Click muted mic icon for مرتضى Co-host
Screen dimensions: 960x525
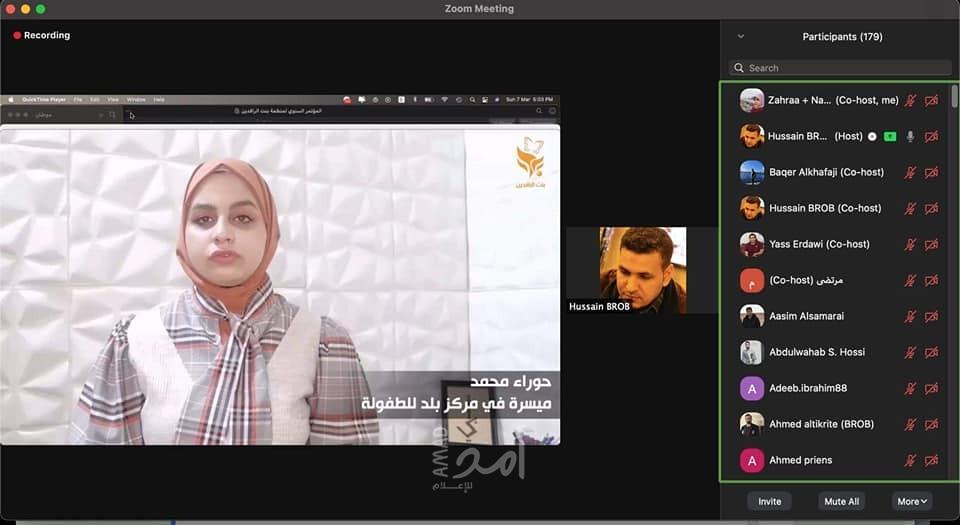click(x=910, y=280)
